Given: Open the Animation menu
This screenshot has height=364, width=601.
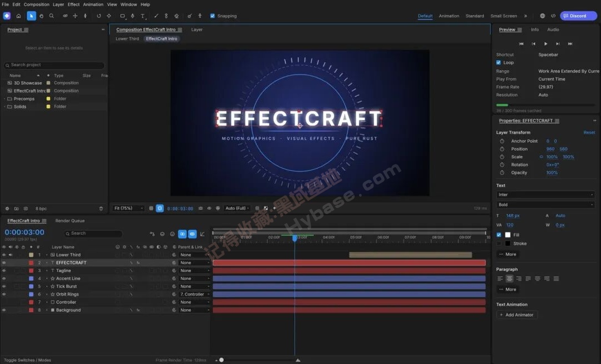Looking at the screenshot, I should coord(93,4).
